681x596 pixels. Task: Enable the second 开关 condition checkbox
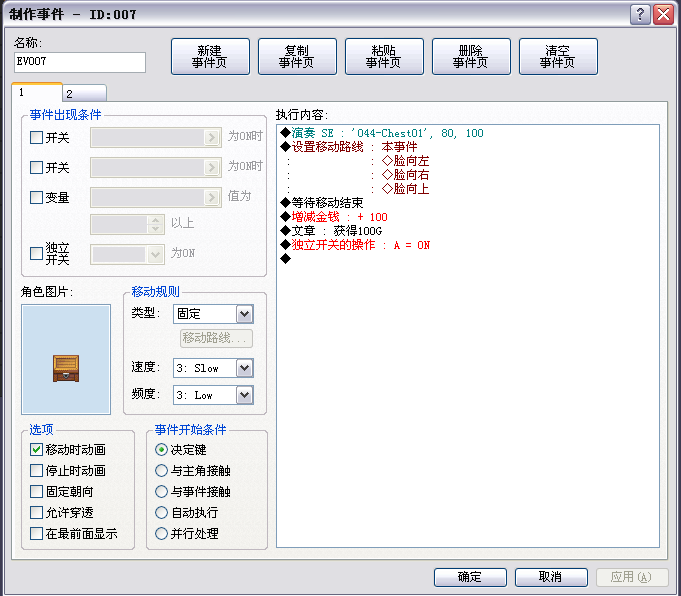[36, 167]
